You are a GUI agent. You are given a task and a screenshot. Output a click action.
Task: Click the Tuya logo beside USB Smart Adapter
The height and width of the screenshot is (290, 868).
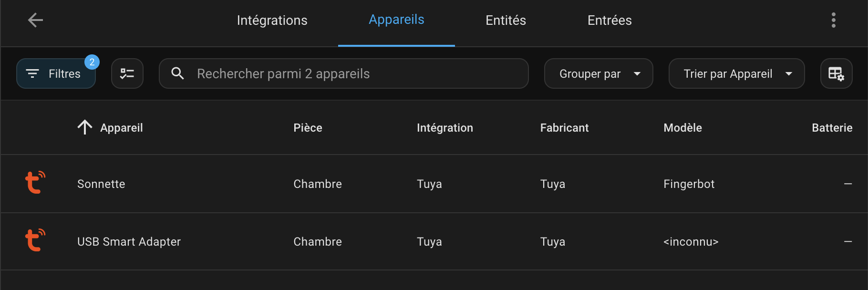tap(35, 240)
